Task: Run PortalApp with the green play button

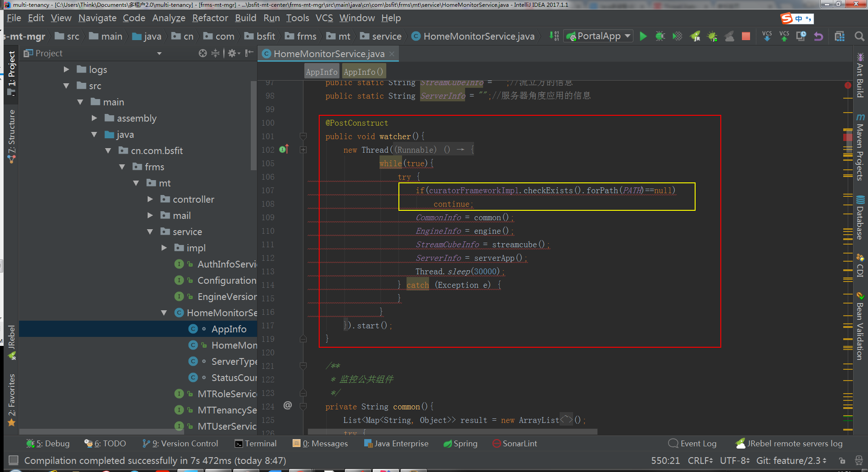Action: [643, 36]
